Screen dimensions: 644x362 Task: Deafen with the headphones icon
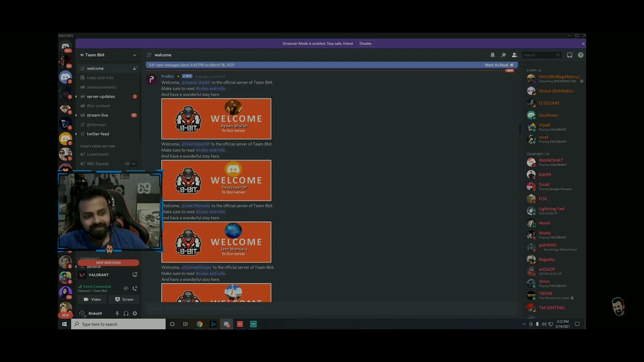tap(126, 314)
